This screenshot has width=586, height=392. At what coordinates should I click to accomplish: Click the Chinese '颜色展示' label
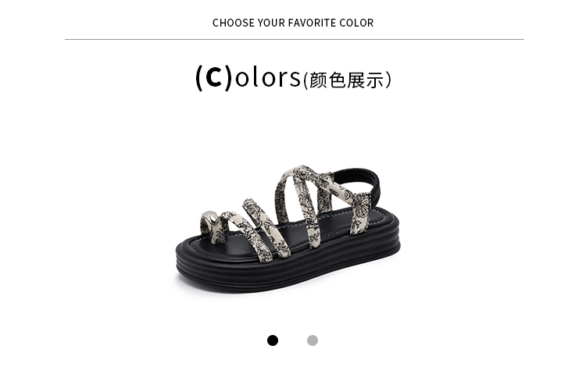[x=347, y=80]
